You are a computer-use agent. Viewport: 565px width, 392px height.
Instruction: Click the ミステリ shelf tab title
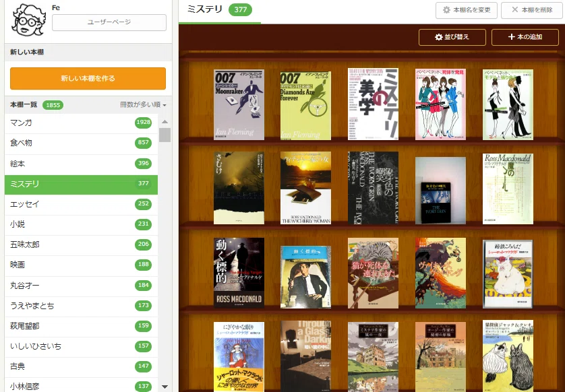point(205,9)
